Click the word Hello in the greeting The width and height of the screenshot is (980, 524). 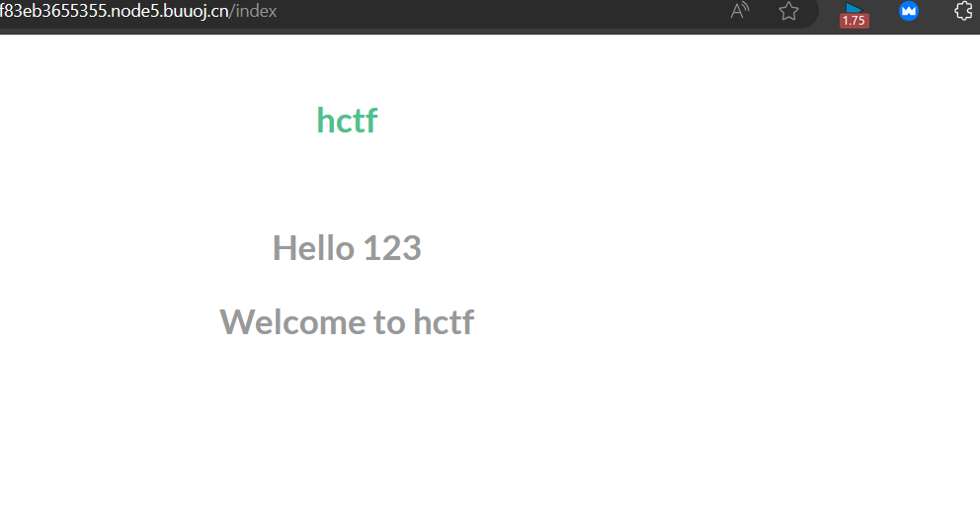click(x=314, y=247)
